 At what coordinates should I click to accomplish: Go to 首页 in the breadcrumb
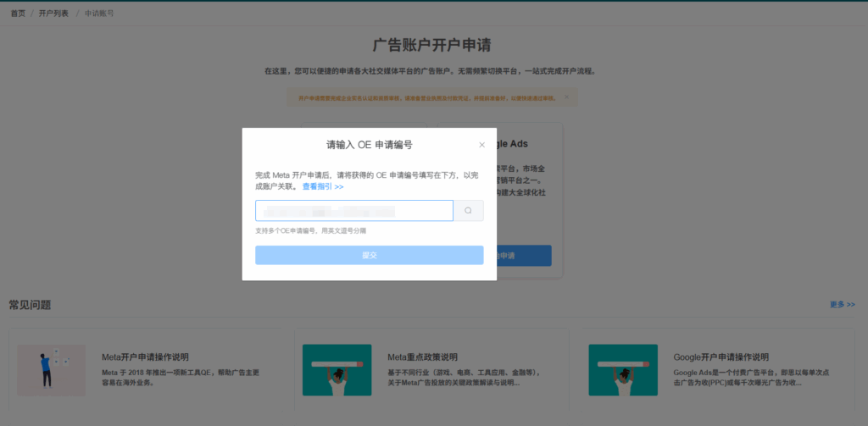click(18, 14)
